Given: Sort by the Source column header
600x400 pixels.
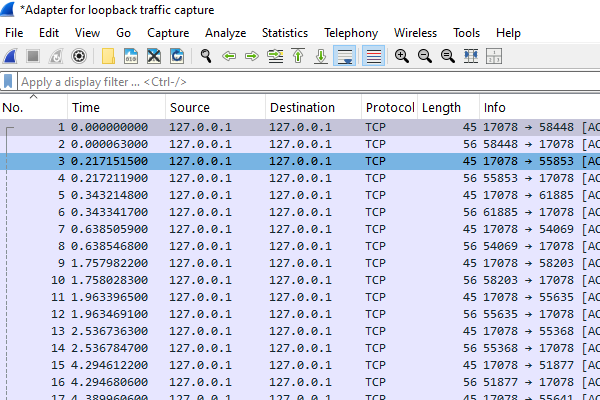Looking at the screenshot, I should click(215, 108).
